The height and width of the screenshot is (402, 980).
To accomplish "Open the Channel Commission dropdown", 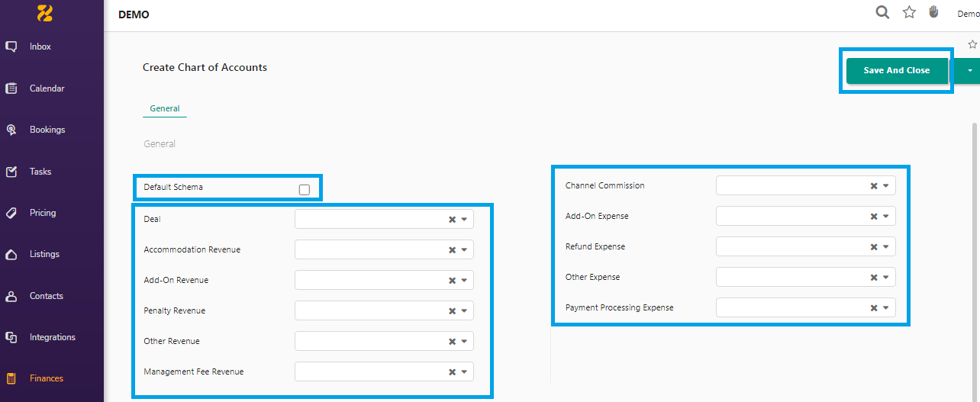I will coord(805,185).
